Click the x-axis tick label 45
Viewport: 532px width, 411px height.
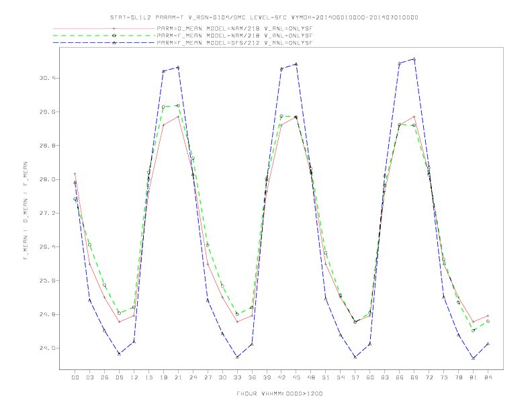point(296,377)
